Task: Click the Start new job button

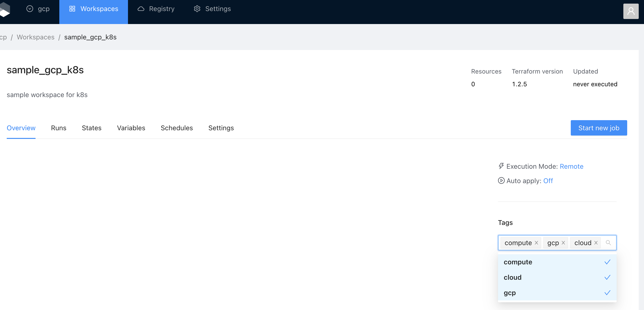Action: tap(599, 128)
